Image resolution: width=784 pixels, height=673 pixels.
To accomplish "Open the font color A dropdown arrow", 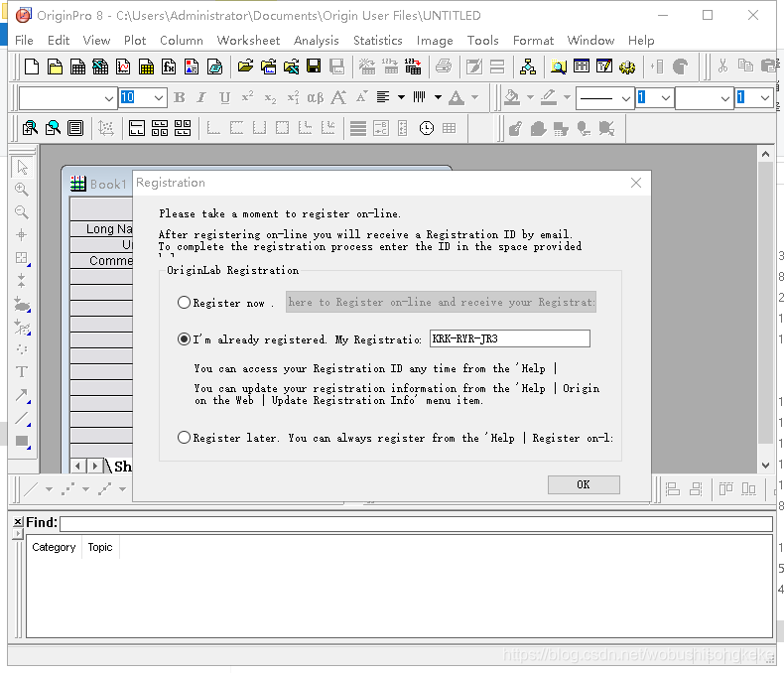I will coord(475,97).
